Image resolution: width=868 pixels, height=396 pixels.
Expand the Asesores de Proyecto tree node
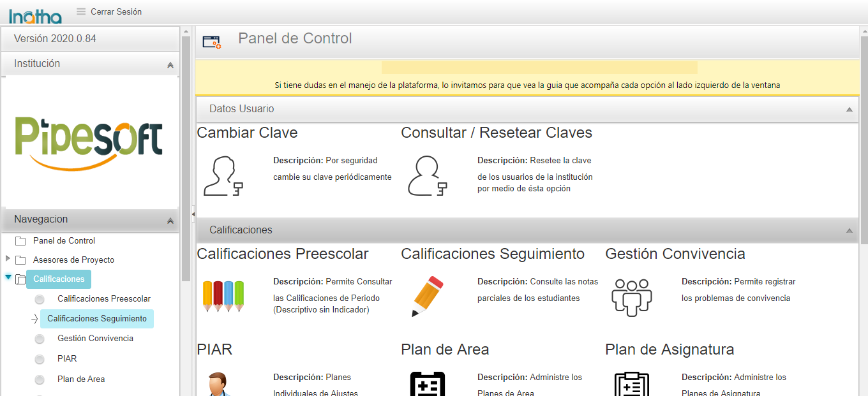pyautogui.click(x=8, y=259)
